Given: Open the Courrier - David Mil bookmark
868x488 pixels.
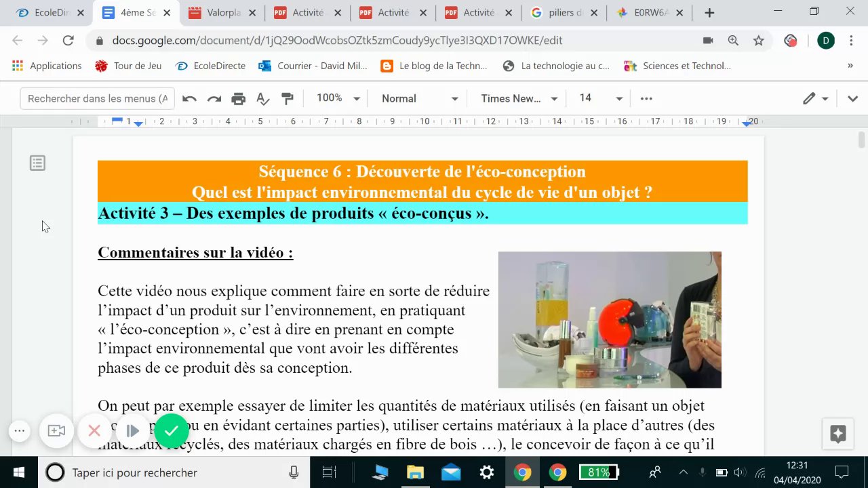Looking at the screenshot, I should click(x=313, y=66).
